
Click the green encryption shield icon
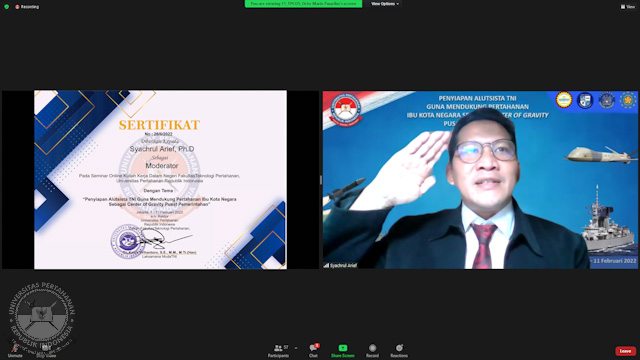coord(7,7)
